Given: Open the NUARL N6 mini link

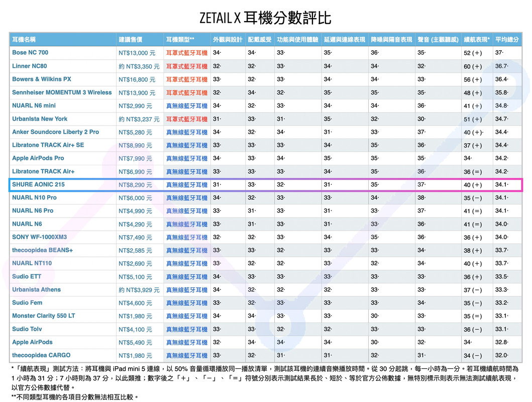Looking at the screenshot, I should (x=34, y=106).
